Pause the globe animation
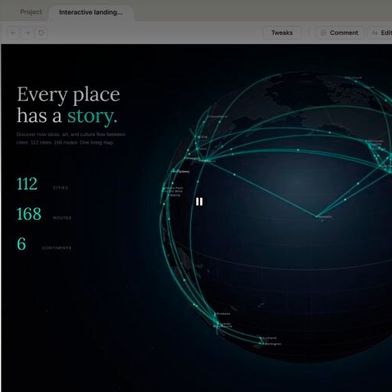This screenshot has height=392, width=392. (199, 202)
